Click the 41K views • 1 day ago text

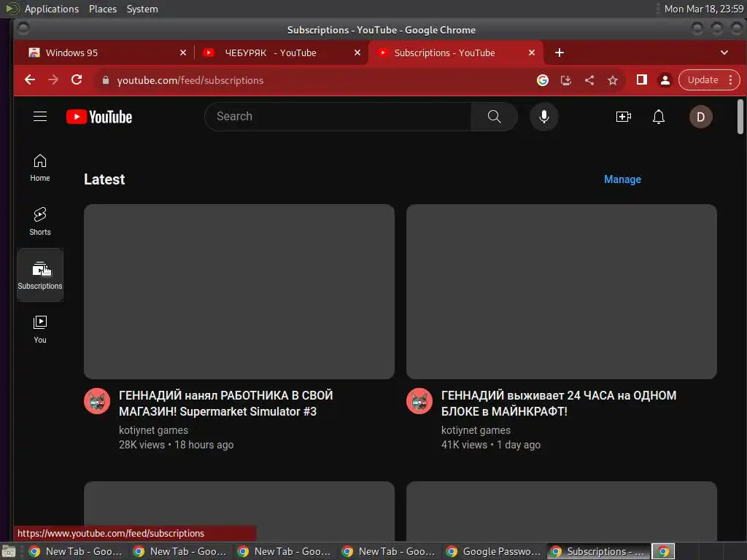tap(491, 445)
